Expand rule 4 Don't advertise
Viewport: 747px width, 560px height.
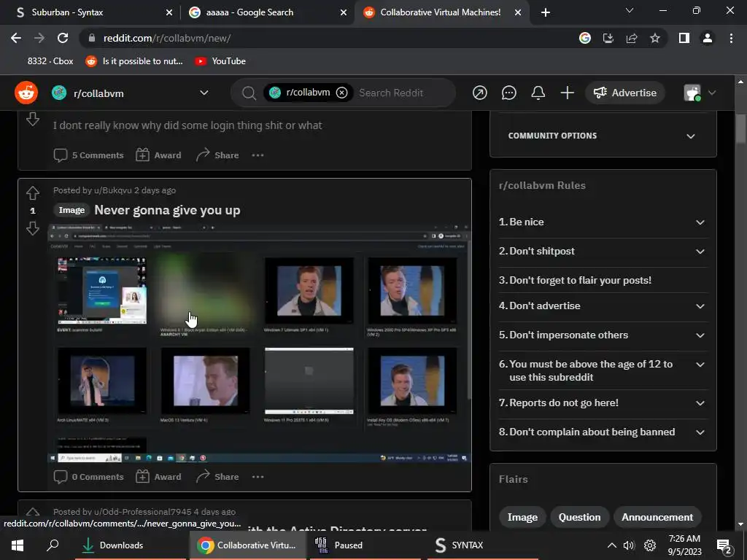(603, 306)
